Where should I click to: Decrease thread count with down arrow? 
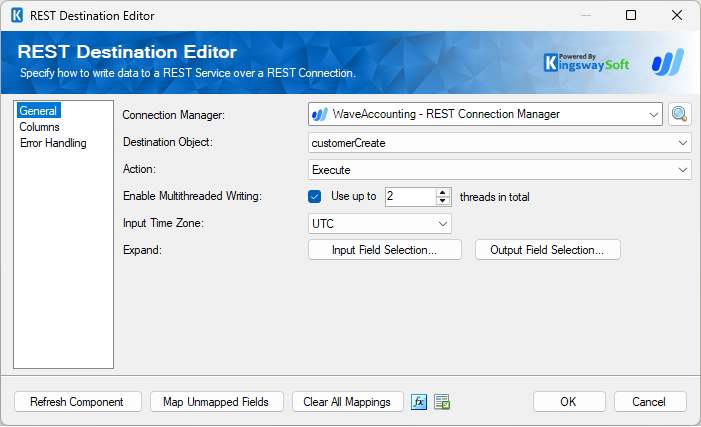pyautogui.click(x=443, y=201)
